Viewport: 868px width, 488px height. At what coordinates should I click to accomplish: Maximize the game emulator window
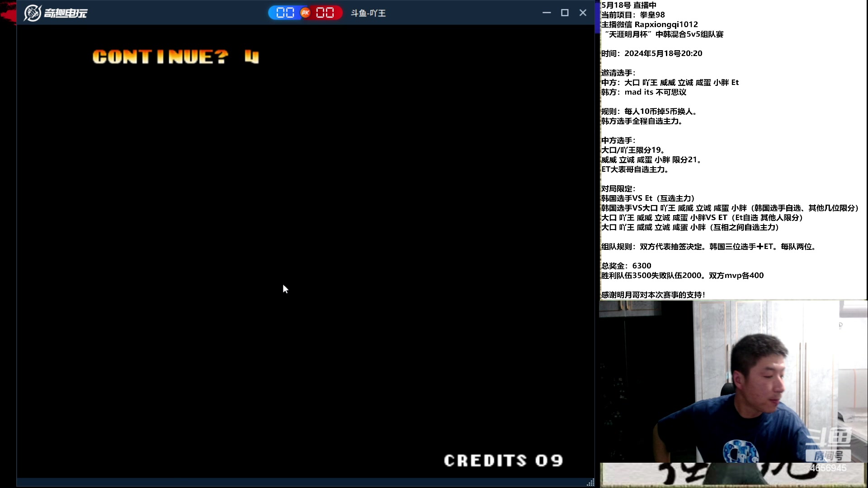click(x=565, y=13)
